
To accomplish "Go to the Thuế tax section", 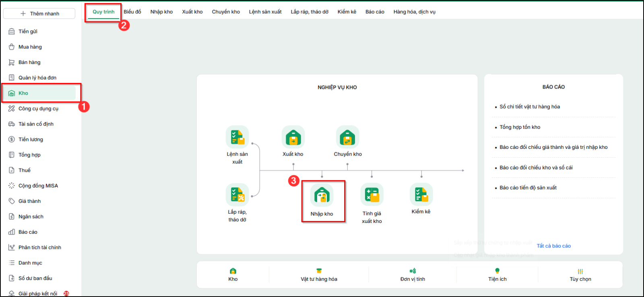I will (24, 170).
